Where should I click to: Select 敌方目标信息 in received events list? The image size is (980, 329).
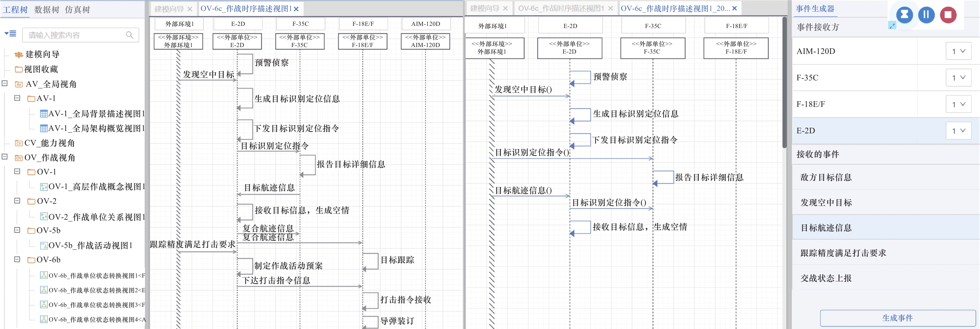826,177
